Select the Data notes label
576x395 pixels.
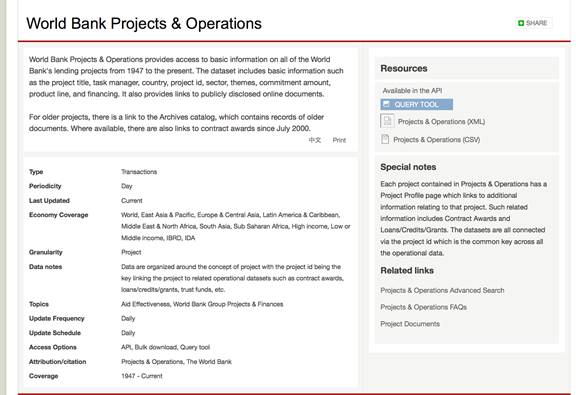(45, 267)
